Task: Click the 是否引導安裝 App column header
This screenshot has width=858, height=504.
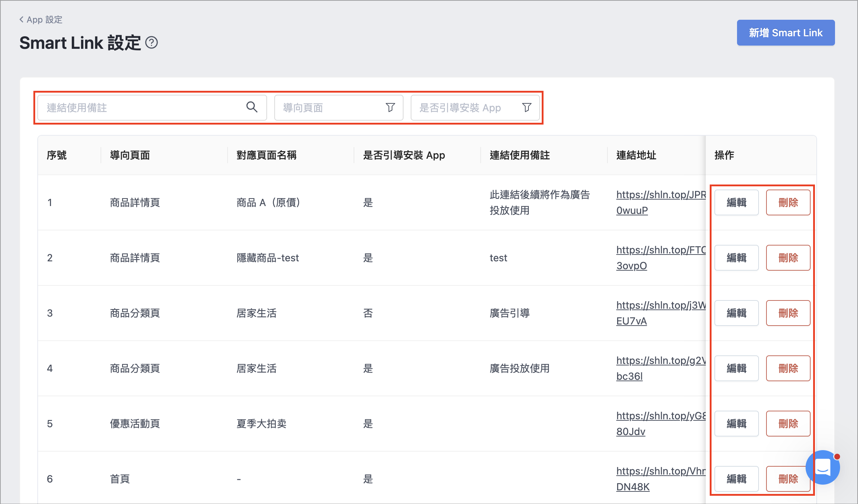Action: [x=404, y=155]
